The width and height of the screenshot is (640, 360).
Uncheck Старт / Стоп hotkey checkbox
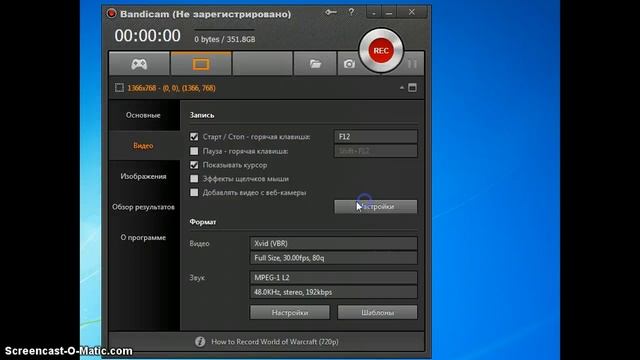(x=194, y=137)
